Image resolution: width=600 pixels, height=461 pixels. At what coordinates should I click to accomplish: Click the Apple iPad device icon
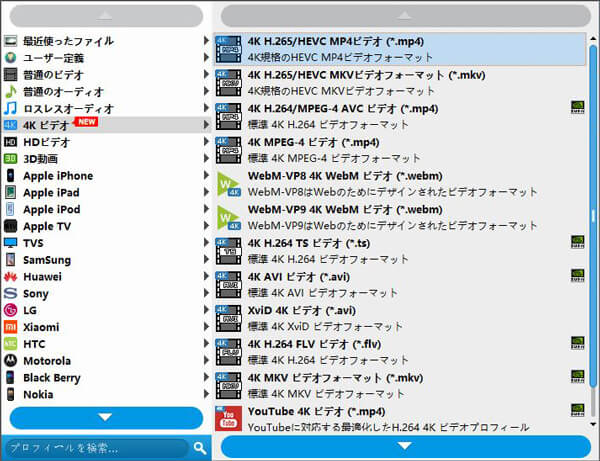click(x=10, y=192)
